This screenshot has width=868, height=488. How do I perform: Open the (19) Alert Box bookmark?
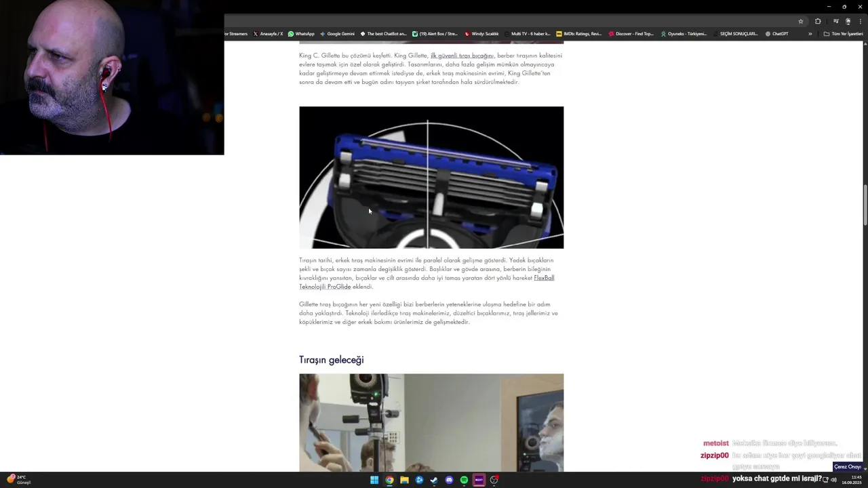pyautogui.click(x=435, y=34)
